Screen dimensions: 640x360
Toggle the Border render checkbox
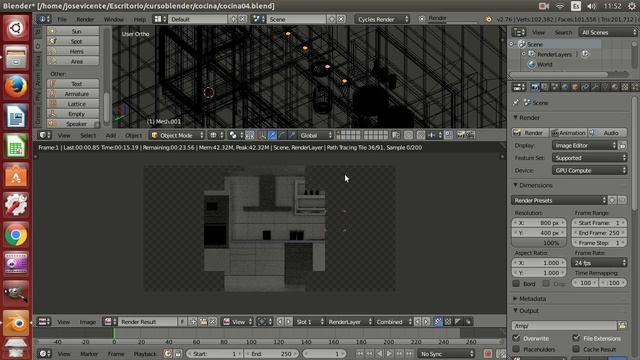pos(516,283)
